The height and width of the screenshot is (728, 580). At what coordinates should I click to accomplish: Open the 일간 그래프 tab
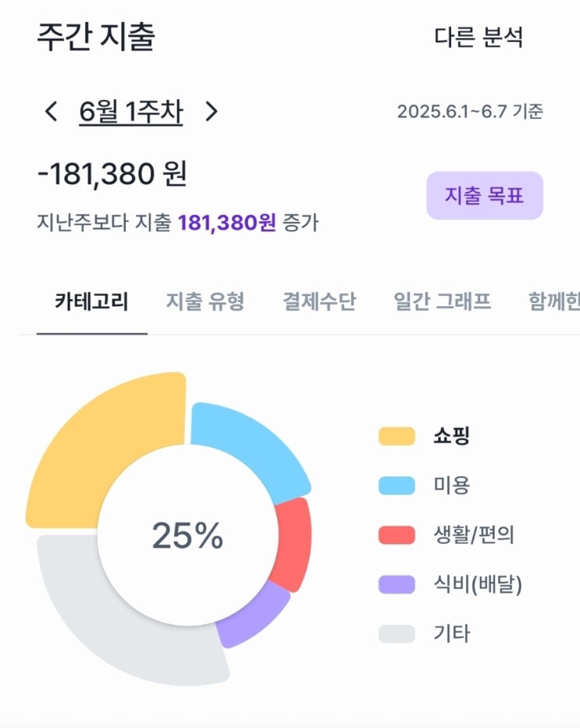[443, 302]
